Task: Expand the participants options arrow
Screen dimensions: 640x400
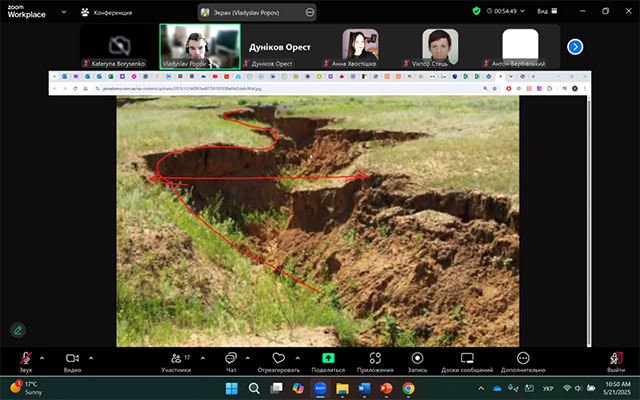Action: pos(201,357)
